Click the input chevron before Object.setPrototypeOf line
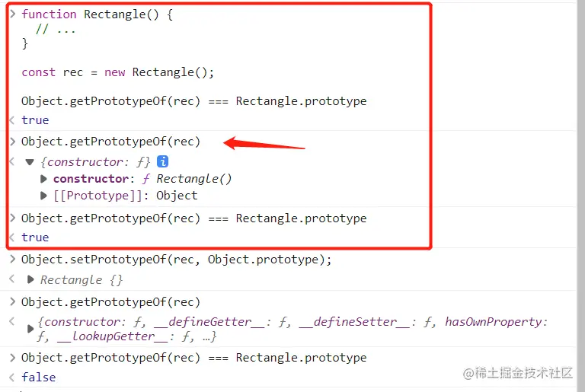 (x=12, y=260)
